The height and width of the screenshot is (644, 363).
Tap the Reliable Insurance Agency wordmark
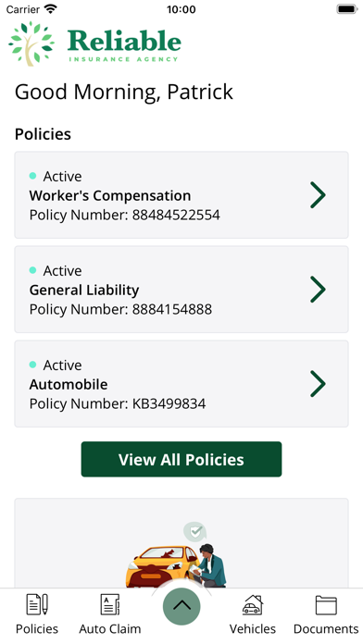coord(124,45)
